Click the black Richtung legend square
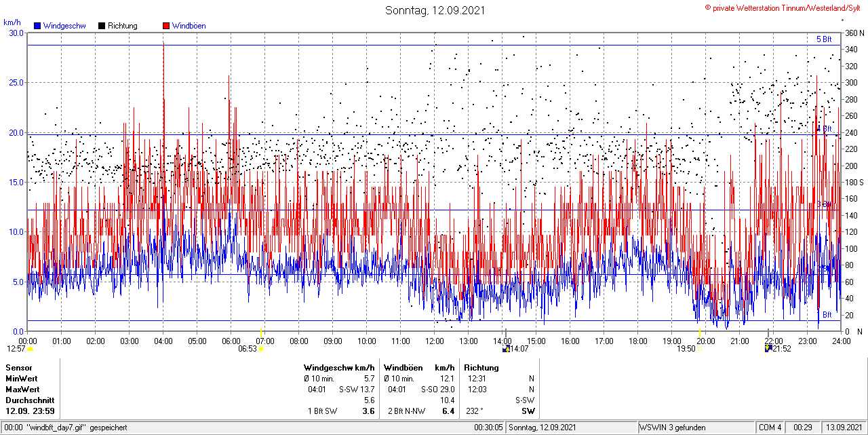This screenshot has width=868, height=435. point(102,26)
